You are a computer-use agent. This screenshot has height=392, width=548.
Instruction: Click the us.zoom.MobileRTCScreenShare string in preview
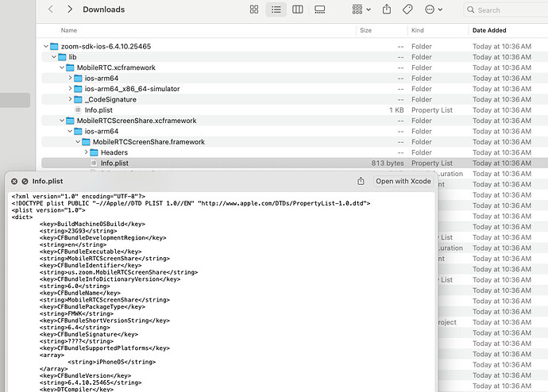point(118,272)
